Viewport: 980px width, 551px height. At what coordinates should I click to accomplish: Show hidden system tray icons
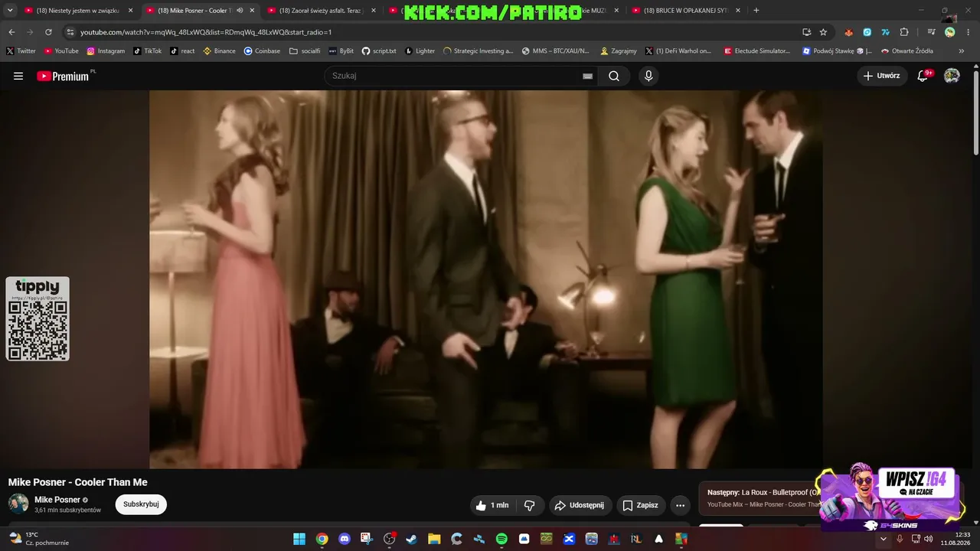click(883, 539)
